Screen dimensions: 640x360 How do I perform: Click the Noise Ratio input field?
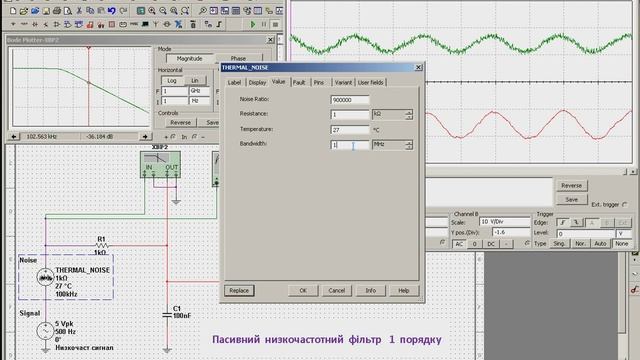tap(350, 100)
